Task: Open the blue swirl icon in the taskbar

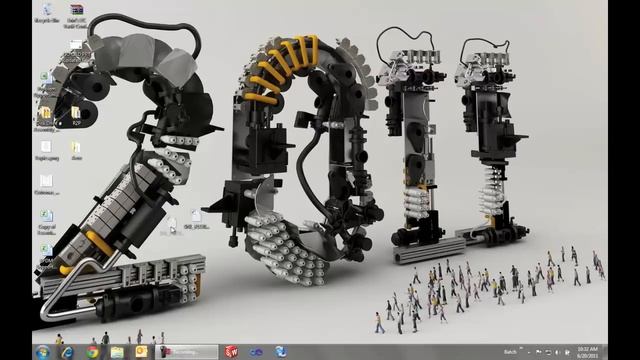Action: click(281, 352)
